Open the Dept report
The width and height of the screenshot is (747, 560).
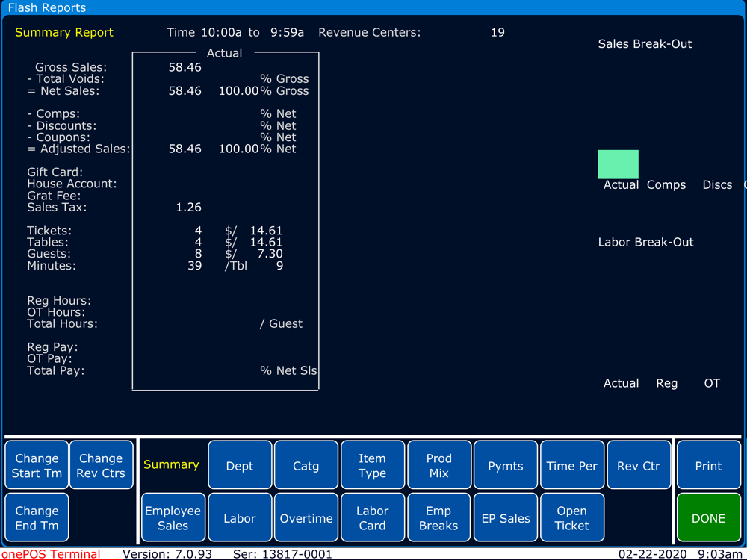coord(240,465)
